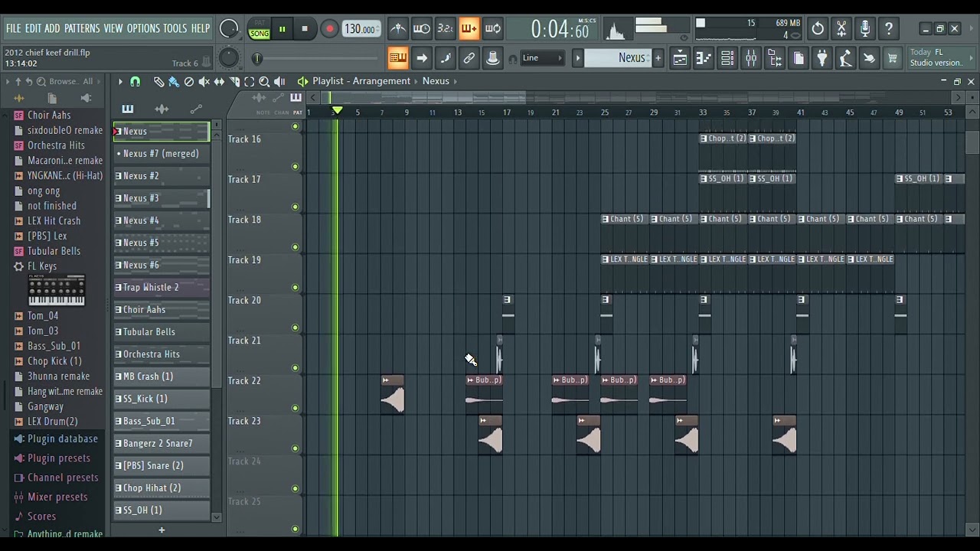Open the content library cart icon
Viewport: 980px width, 551px height.
[x=892, y=58]
